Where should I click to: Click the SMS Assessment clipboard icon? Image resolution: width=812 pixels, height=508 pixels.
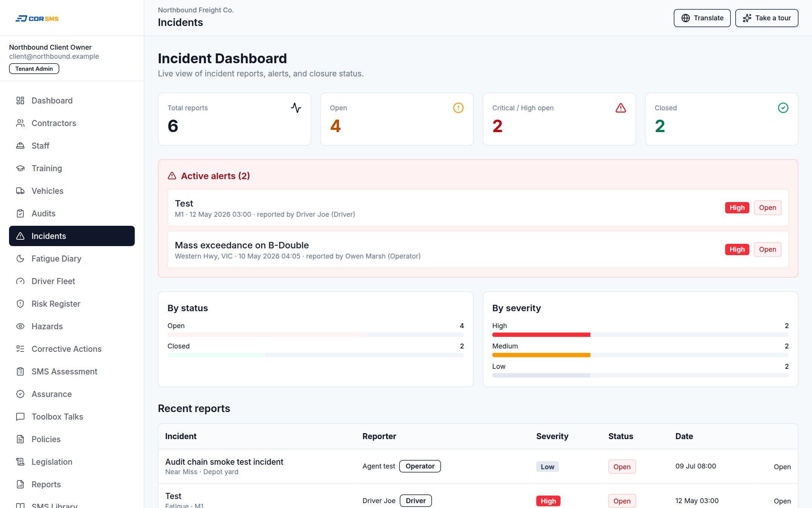tap(20, 371)
